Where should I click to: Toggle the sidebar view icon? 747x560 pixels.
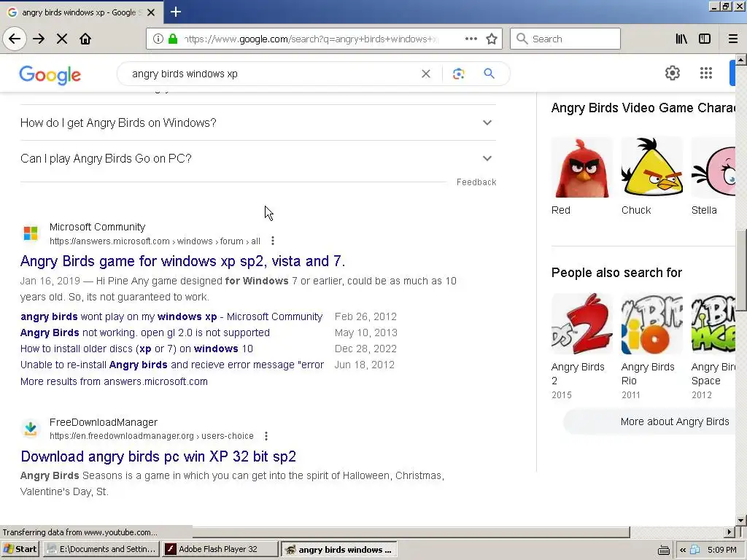pos(705,39)
